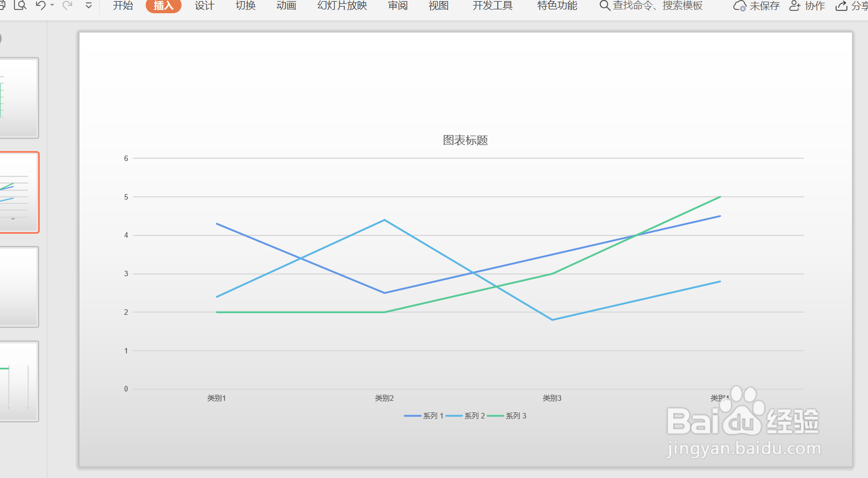Select the 插入 ribbon tab
Viewport: 868px width, 478px height.
(163, 6)
